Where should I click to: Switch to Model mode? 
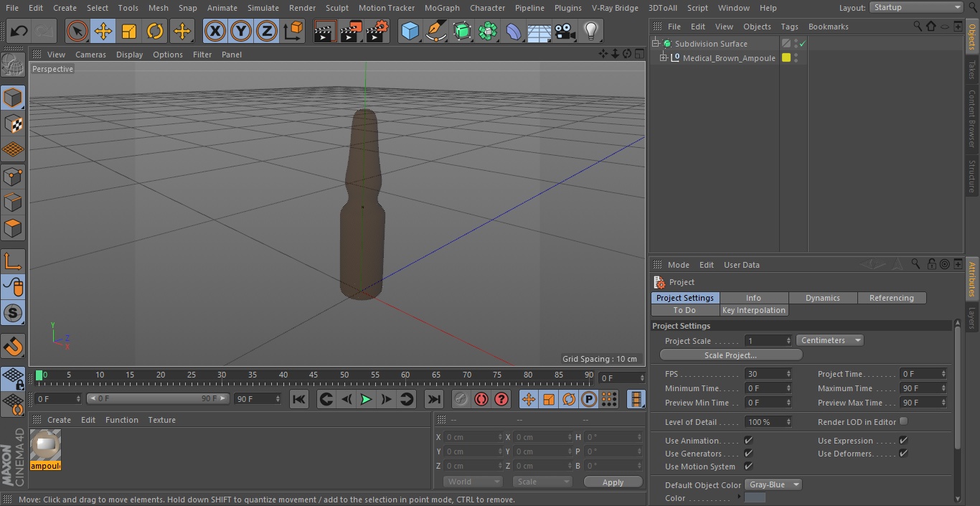tap(13, 97)
